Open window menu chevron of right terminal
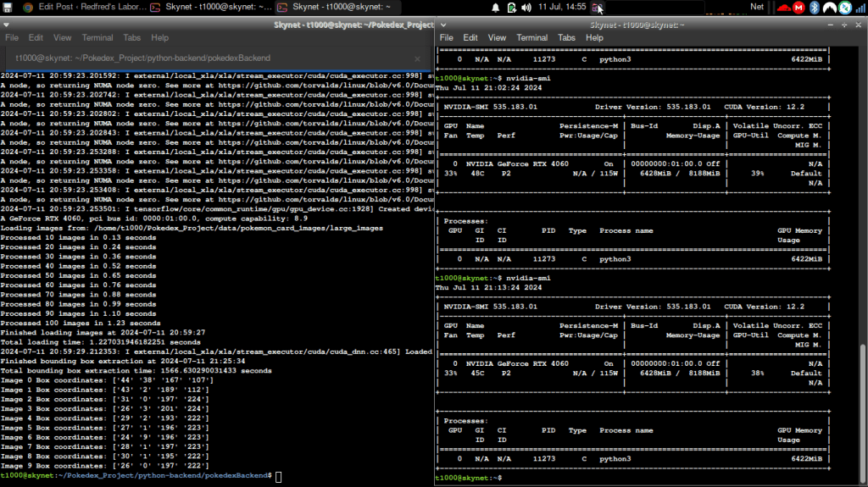868x487 pixels. tap(442, 25)
